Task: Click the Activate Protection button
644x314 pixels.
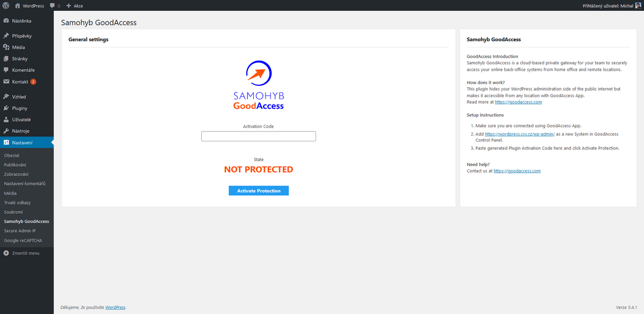Action: (259, 191)
